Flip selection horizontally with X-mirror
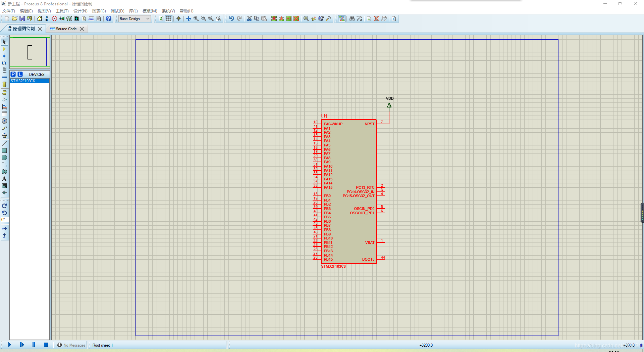 coord(4,228)
